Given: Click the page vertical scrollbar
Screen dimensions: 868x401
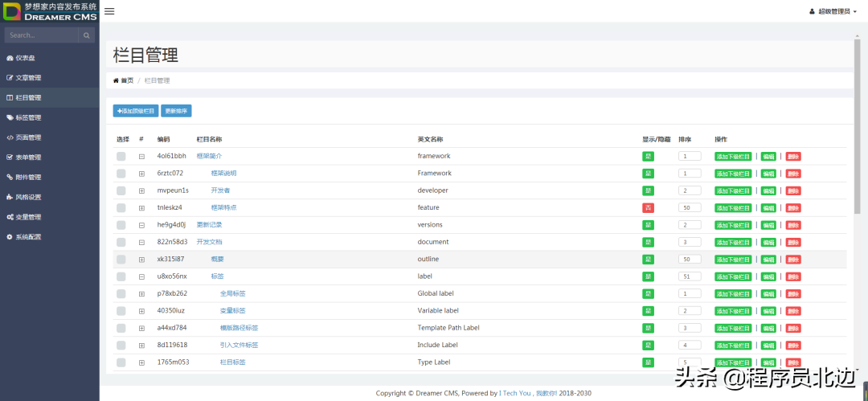Looking at the screenshot, I should (x=858, y=126).
